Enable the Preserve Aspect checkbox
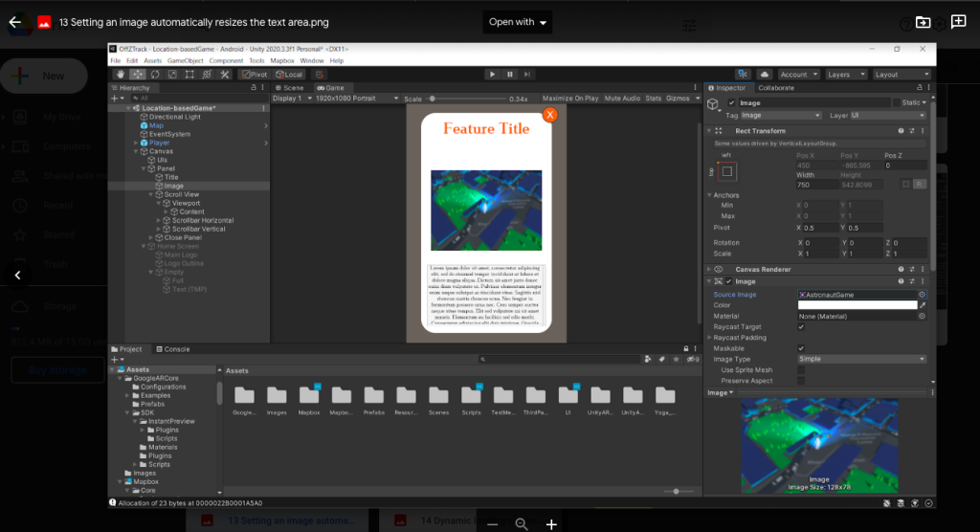 [x=801, y=380]
